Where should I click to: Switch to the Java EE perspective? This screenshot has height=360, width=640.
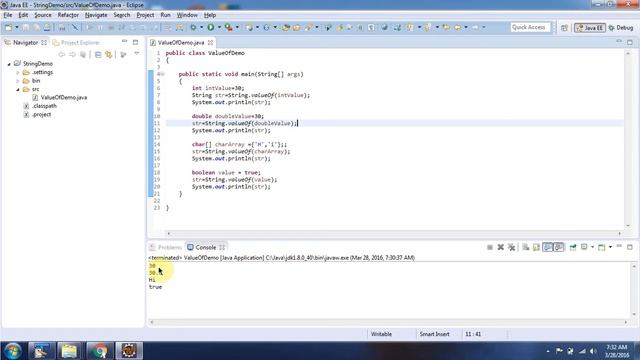click(x=589, y=28)
